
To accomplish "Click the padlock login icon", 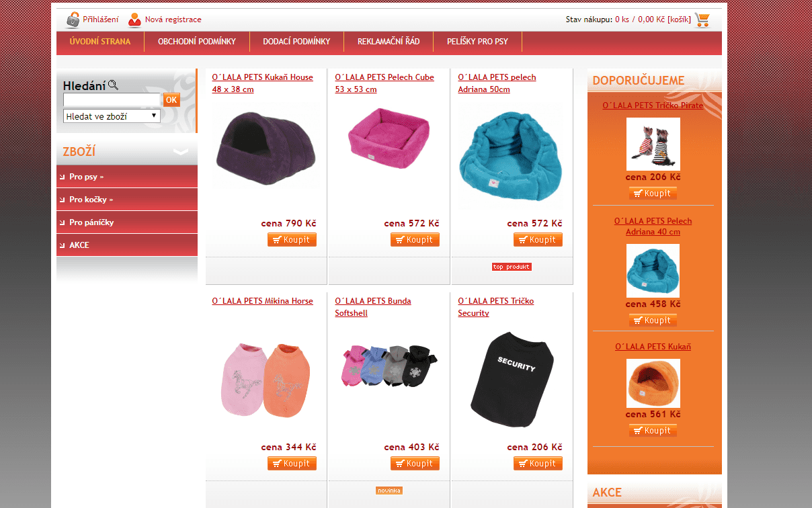I will pos(73,19).
